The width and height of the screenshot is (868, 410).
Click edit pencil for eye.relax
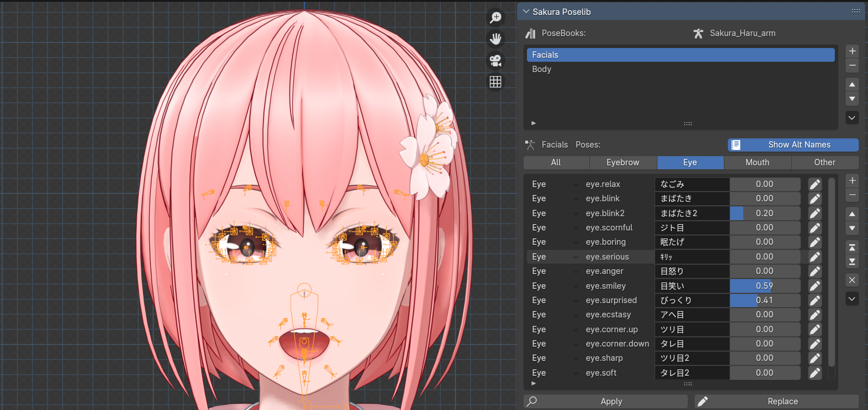tap(815, 184)
